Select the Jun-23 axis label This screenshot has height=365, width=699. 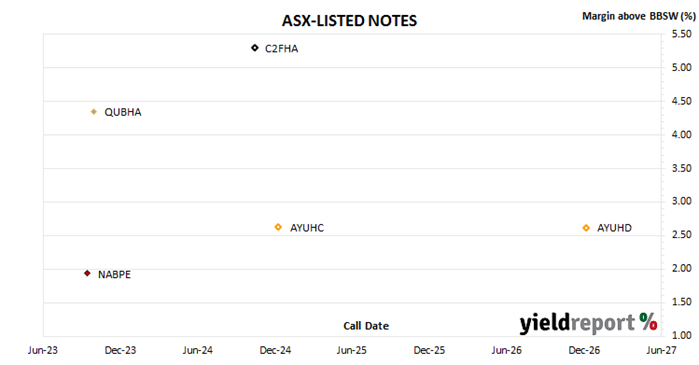pos(43,350)
